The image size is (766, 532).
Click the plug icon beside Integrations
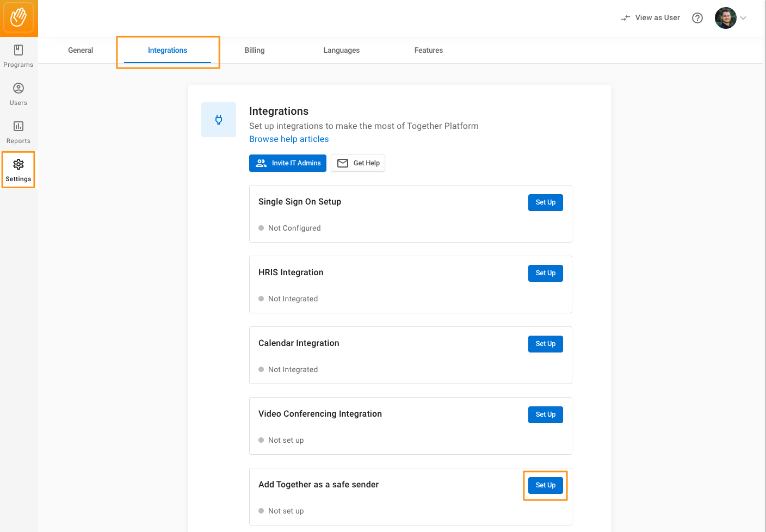click(219, 120)
